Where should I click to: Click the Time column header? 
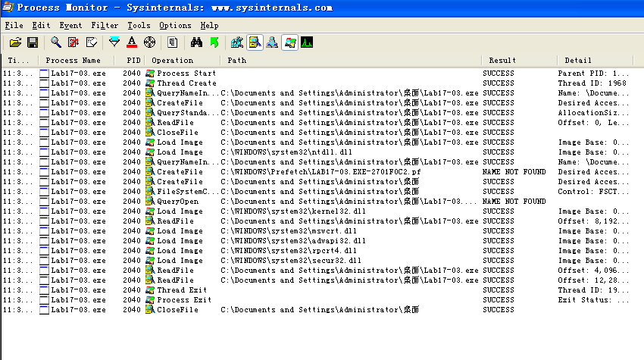pos(20,61)
